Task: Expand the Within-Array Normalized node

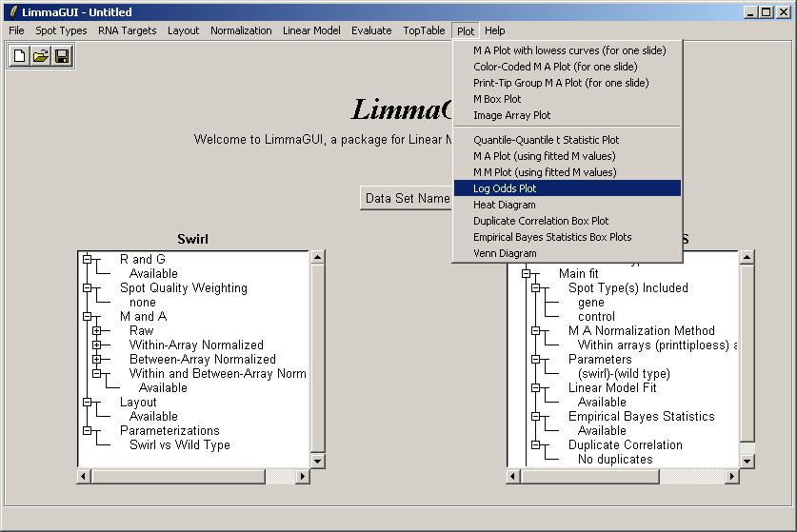Action: click(96, 345)
